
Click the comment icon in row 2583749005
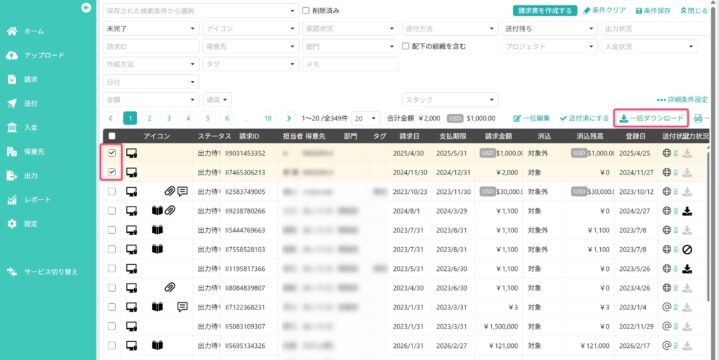coord(183,191)
